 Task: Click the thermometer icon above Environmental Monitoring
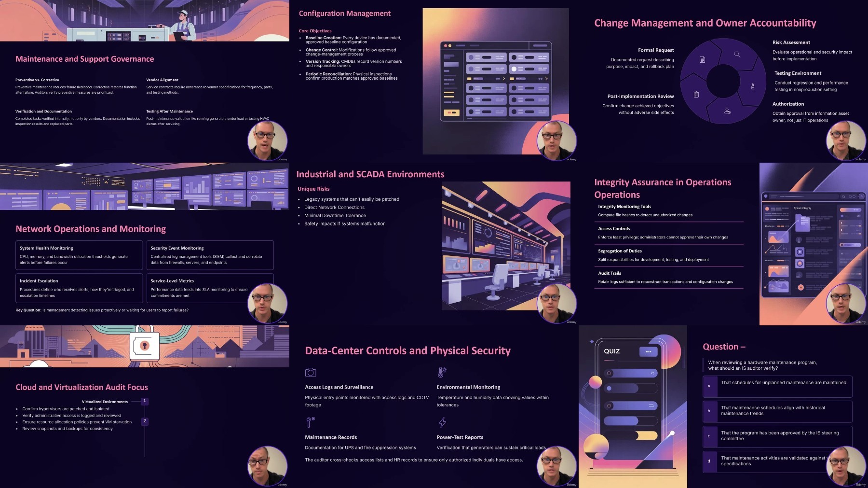click(x=442, y=372)
